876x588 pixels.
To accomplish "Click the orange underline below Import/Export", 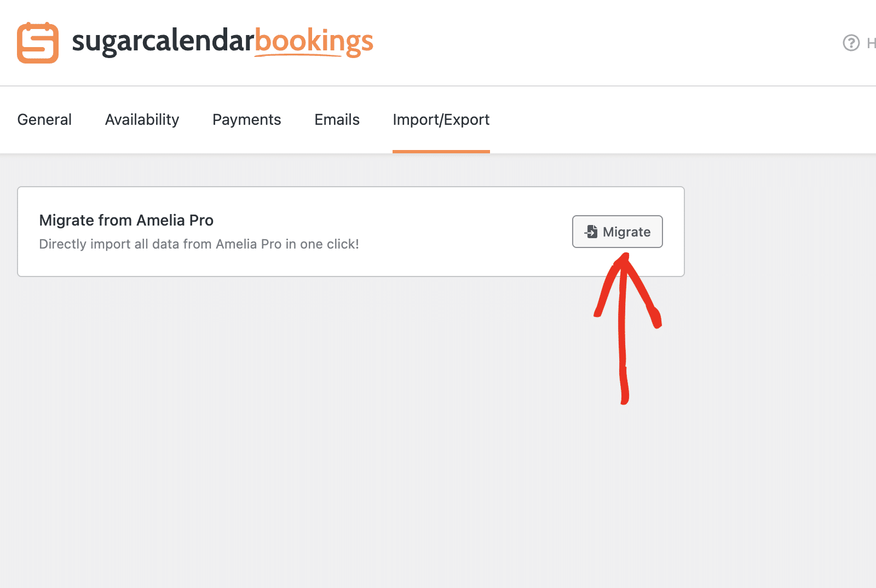I will pos(441,151).
